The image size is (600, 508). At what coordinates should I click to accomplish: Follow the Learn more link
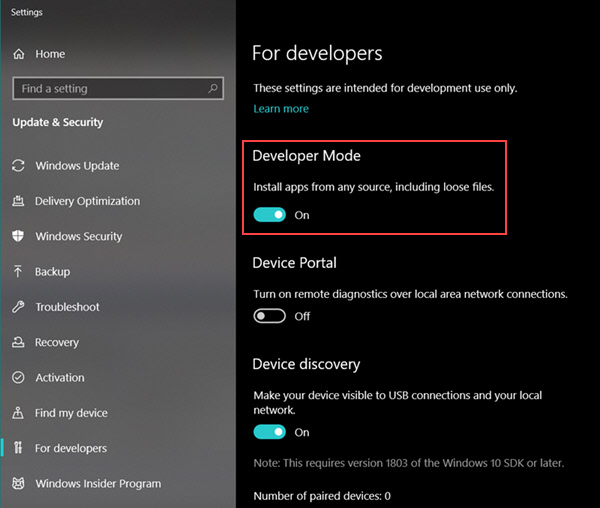tap(281, 109)
